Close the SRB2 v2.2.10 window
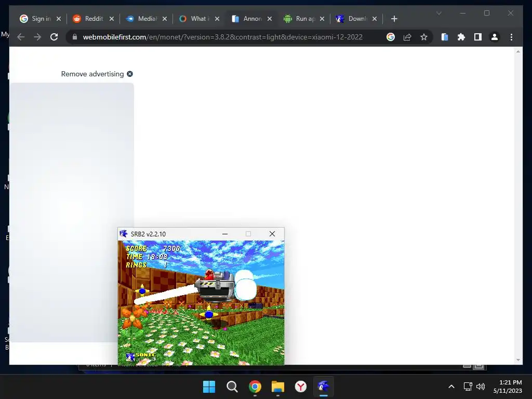This screenshot has width=532, height=399. click(272, 234)
